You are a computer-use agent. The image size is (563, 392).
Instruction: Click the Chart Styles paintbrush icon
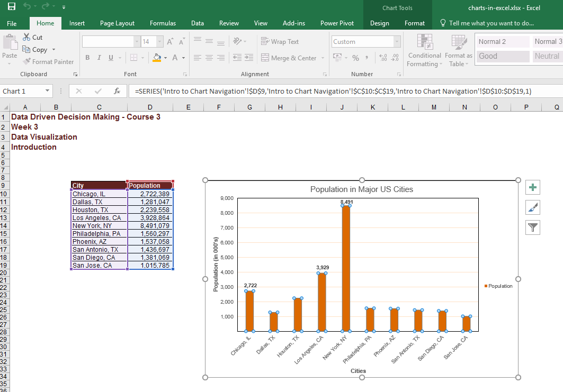pyautogui.click(x=533, y=207)
